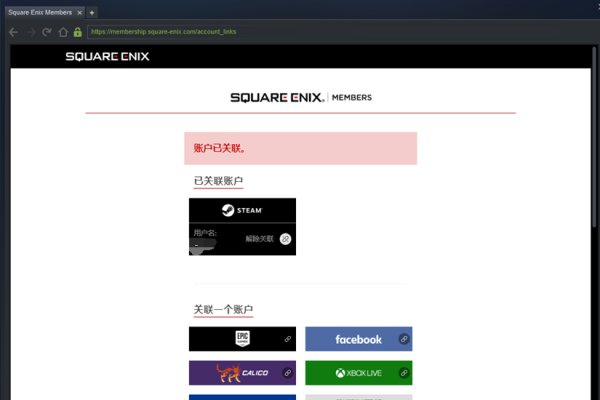The width and height of the screenshot is (600, 400).
Task: Click the Square Enix Members center logo
Action: coord(300,97)
